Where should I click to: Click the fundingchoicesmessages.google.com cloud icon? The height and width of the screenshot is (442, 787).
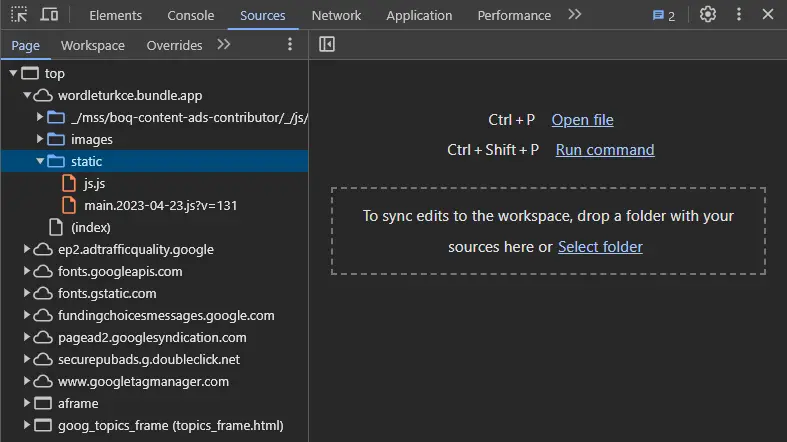pos(43,316)
